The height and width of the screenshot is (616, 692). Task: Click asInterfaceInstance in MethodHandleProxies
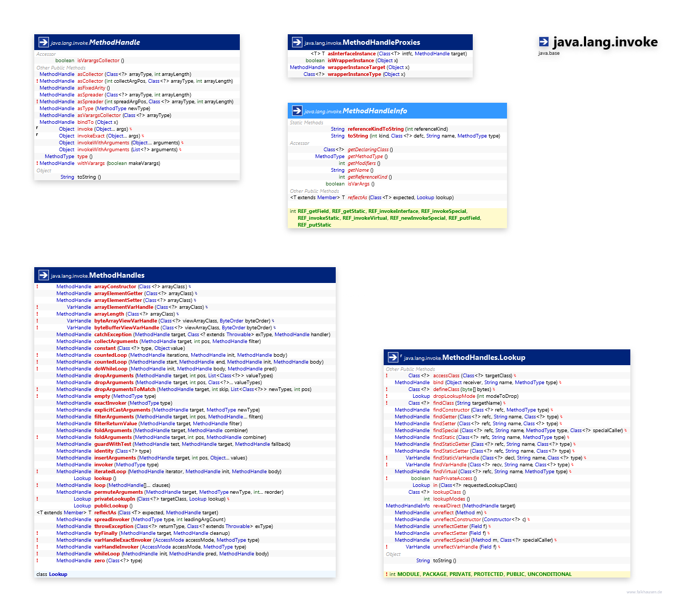click(352, 54)
